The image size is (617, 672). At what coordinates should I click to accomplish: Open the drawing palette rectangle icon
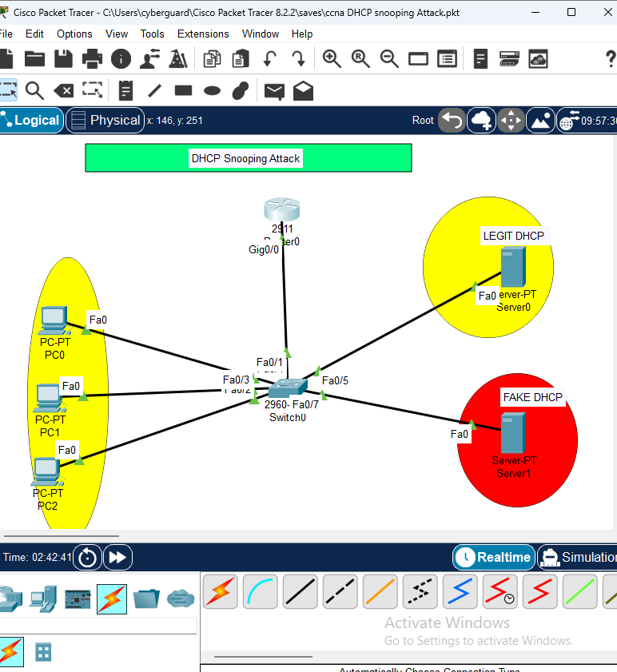(x=418, y=58)
